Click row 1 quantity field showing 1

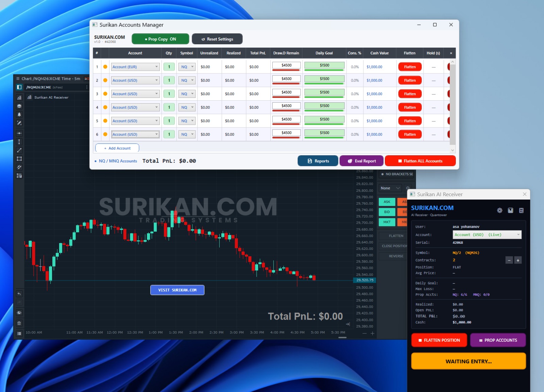click(169, 67)
